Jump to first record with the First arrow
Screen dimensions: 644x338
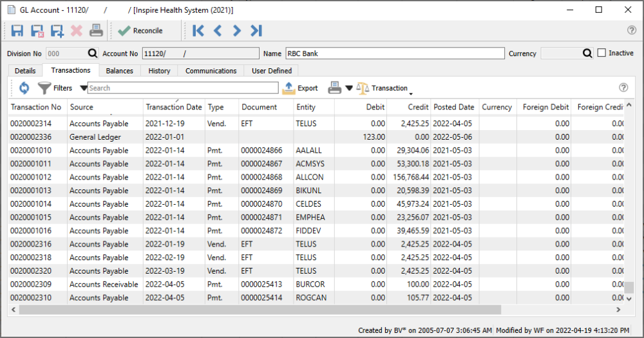[198, 30]
